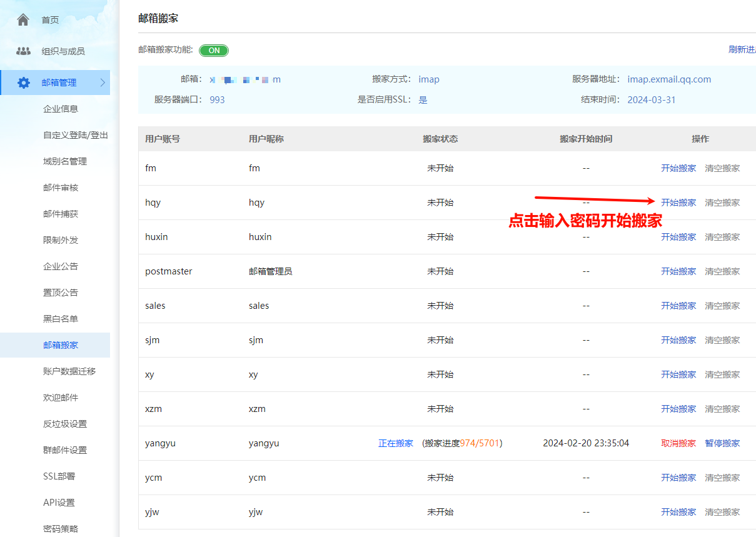Screen dimensions: 756x537
Task: Select 邮箱搬家 in the sidebar
Action: click(61, 345)
